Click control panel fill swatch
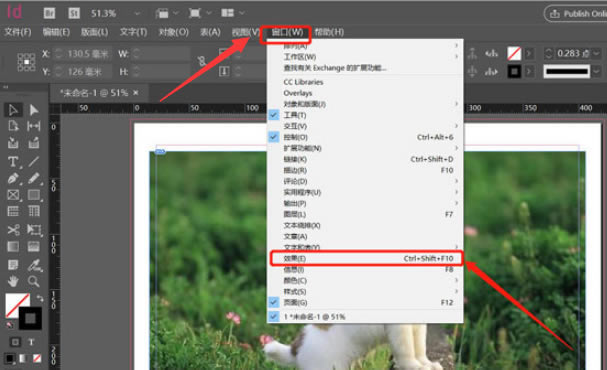 click(514, 53)
